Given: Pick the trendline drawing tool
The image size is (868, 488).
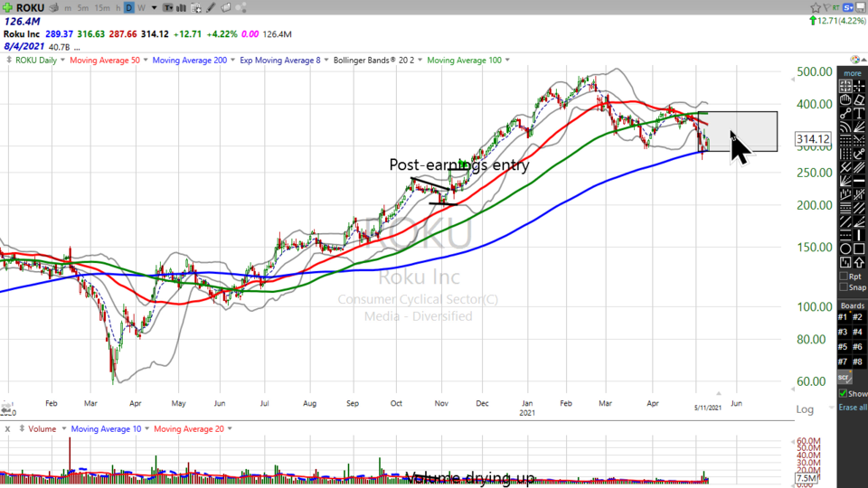Looking at the screenshot, I should click(x=844, y=114).
